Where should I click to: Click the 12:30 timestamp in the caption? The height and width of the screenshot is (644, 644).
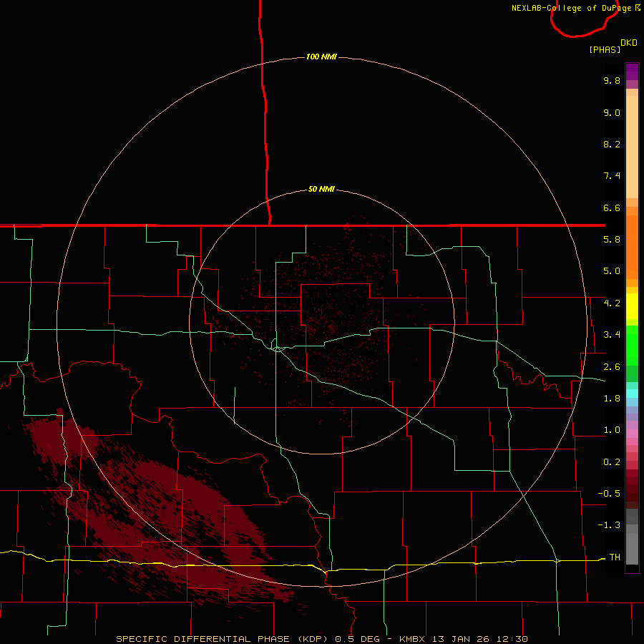coord(514,639)
